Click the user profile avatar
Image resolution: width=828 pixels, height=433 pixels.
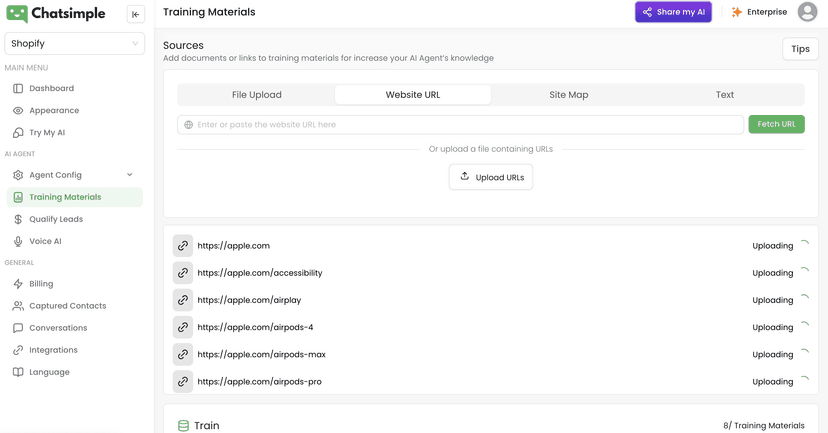coord(807,12)
